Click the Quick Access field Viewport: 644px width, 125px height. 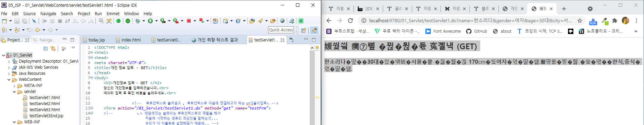[x=281, y=30]
